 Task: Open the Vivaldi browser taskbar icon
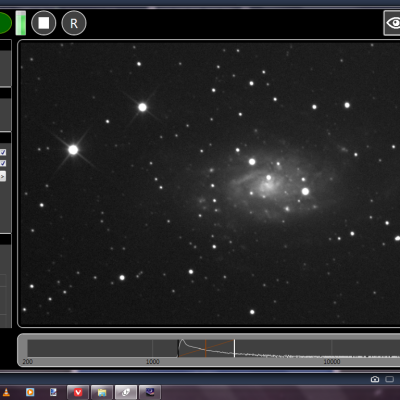78,392
